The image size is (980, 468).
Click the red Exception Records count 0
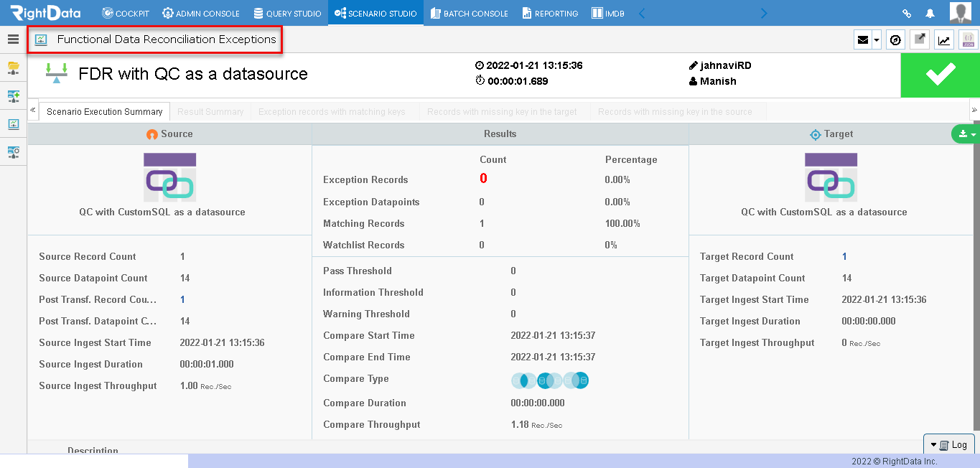coord(483,179)
